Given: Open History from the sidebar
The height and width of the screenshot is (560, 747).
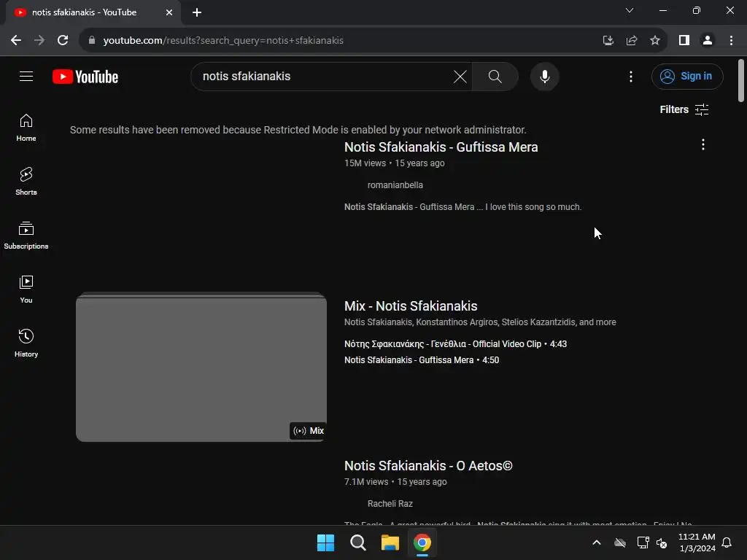Looking at the screenshot, I should (x=26, y=343).
